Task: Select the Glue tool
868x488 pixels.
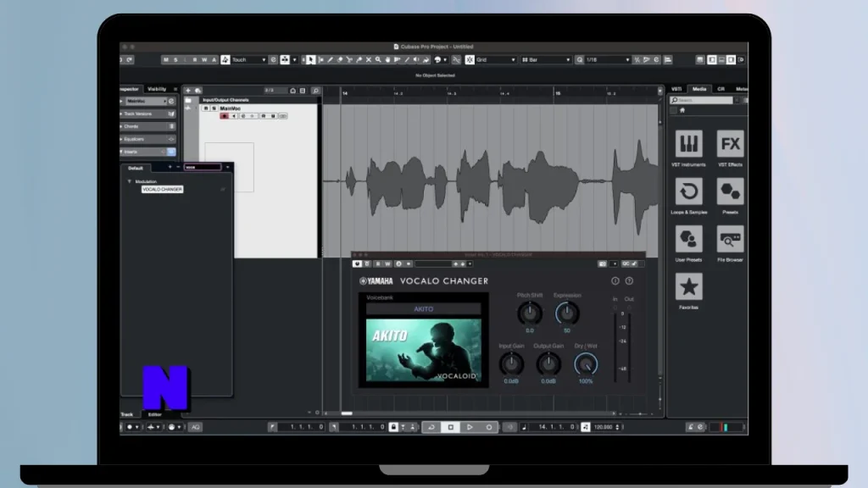Action: (359, 60)
